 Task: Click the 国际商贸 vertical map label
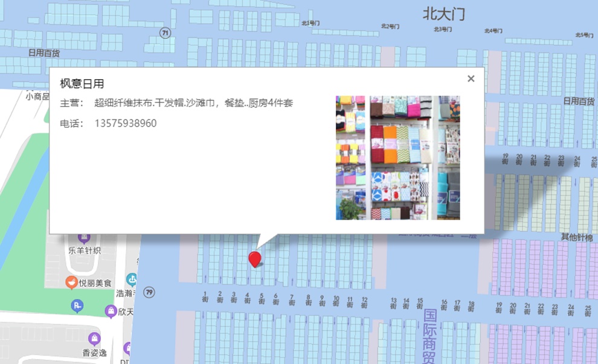[x=430, y=336]
